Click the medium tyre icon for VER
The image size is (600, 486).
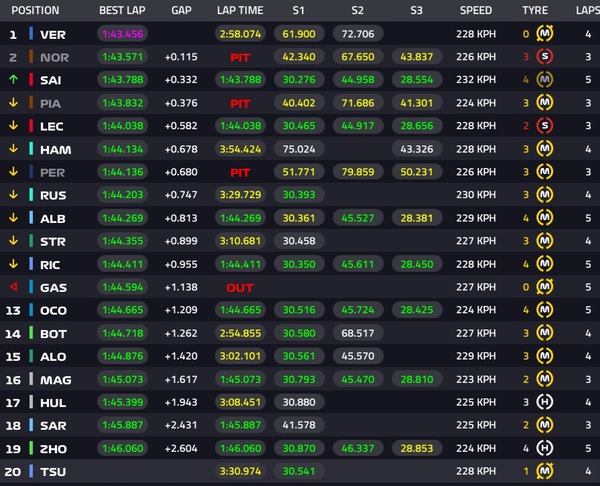[x=545, y=34]
